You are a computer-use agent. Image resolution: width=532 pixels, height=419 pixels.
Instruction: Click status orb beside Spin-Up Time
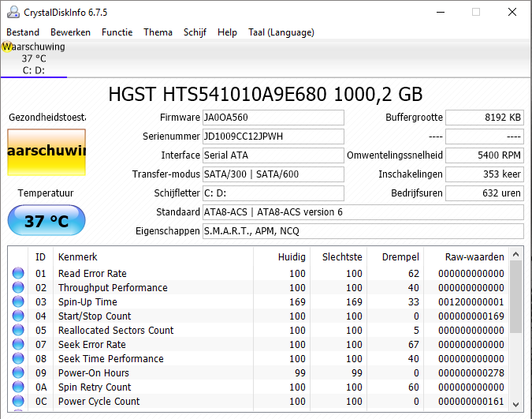point(18,302)
